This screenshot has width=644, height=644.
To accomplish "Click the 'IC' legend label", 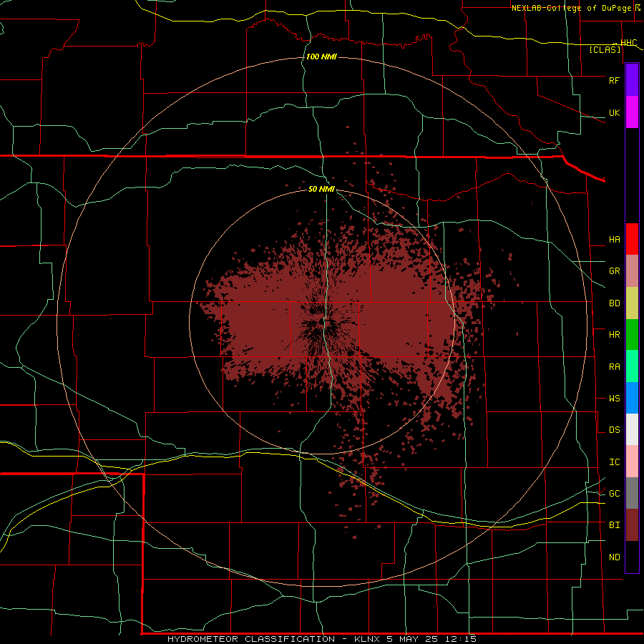I will (614, 462).
